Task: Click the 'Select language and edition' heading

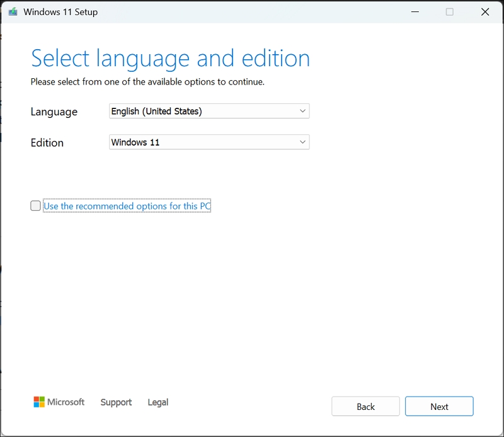Action: [170, 59]
